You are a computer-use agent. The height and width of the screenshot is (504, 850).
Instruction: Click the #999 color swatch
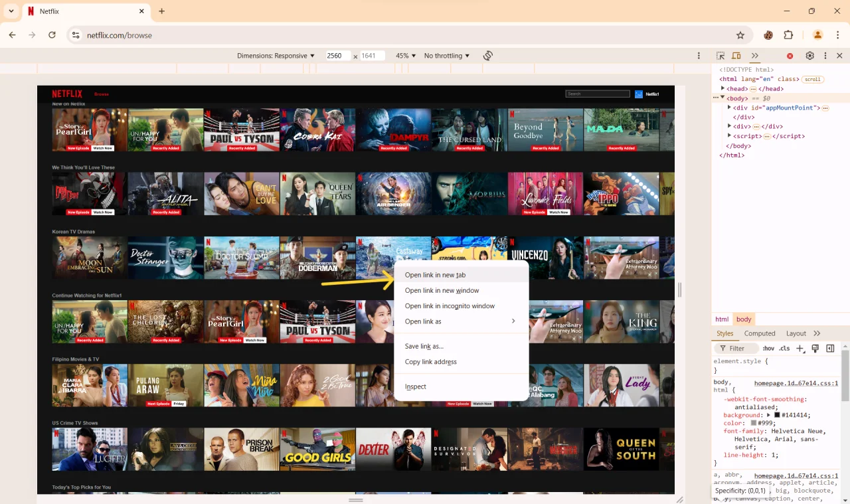(754, 423)
